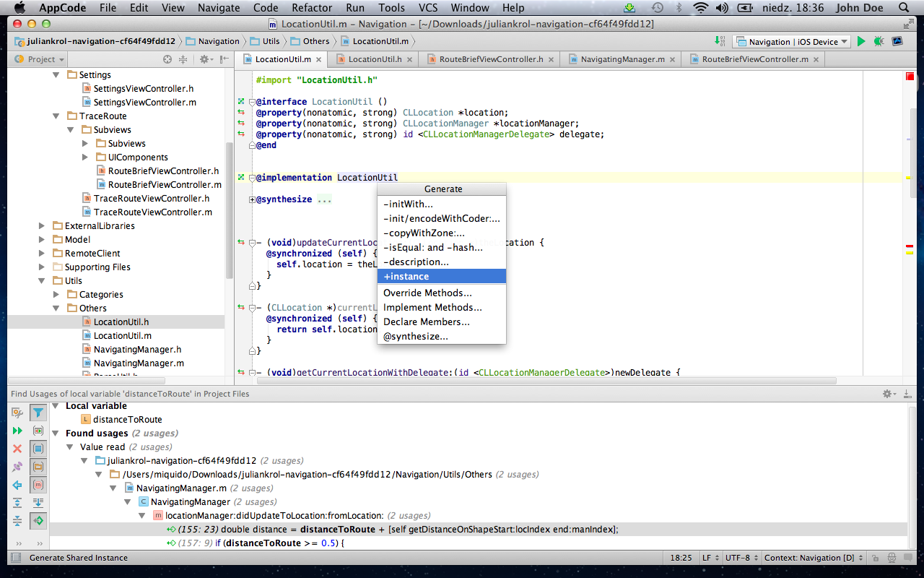924x578 pixels.
Task: Open the profiler icon next to debug
Action: pos(897,41)
